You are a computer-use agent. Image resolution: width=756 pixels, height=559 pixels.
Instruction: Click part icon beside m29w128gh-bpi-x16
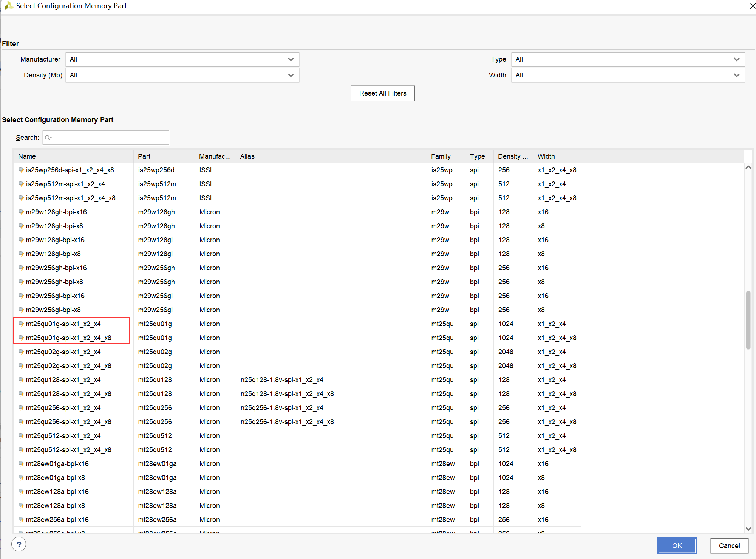(x=21, y=212)
